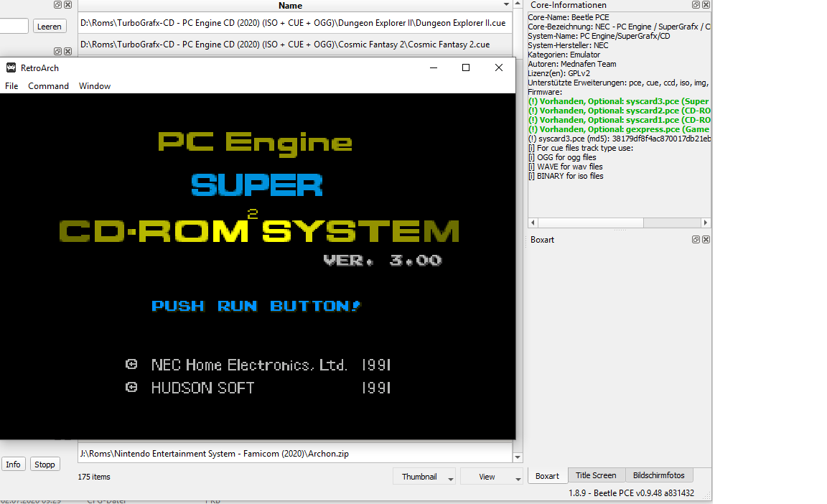This screenshot has height=504, width=827.
Task: Float the left panel above Leeren
Action: pos(57,5)
